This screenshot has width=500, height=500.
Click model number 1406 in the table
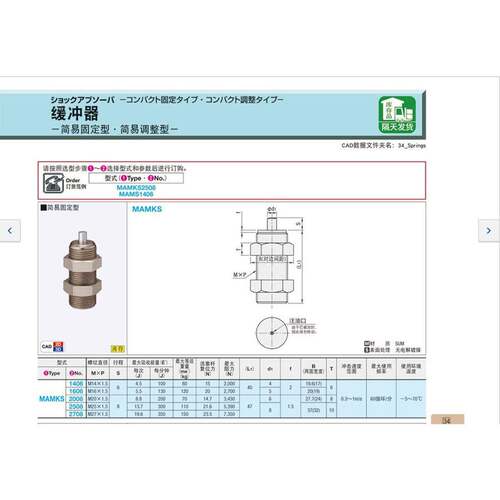76,384
